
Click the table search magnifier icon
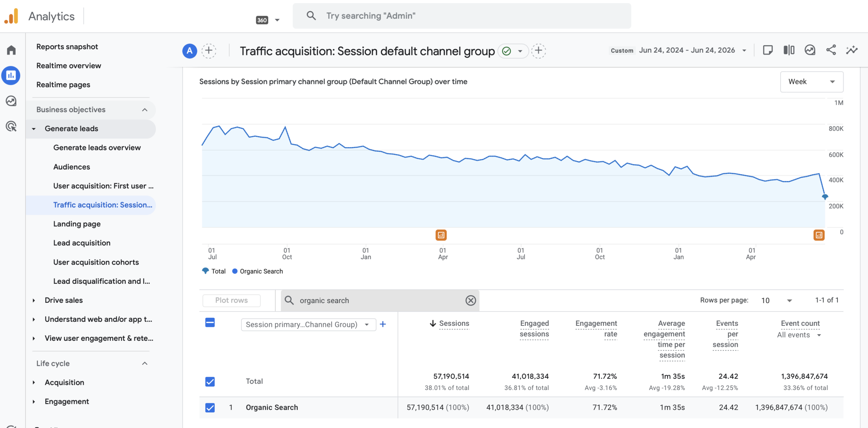point(289,300)
